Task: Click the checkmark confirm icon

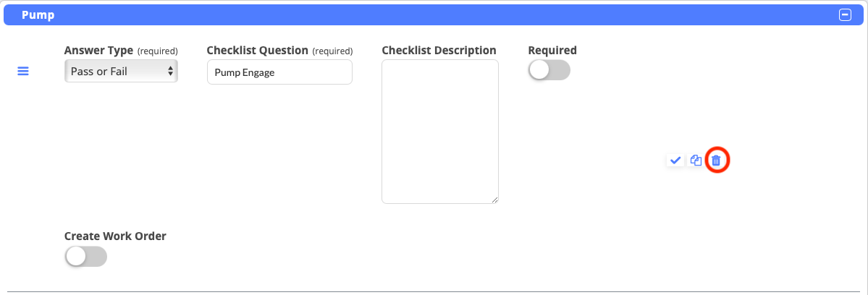Action: click(x=675, y=161)
